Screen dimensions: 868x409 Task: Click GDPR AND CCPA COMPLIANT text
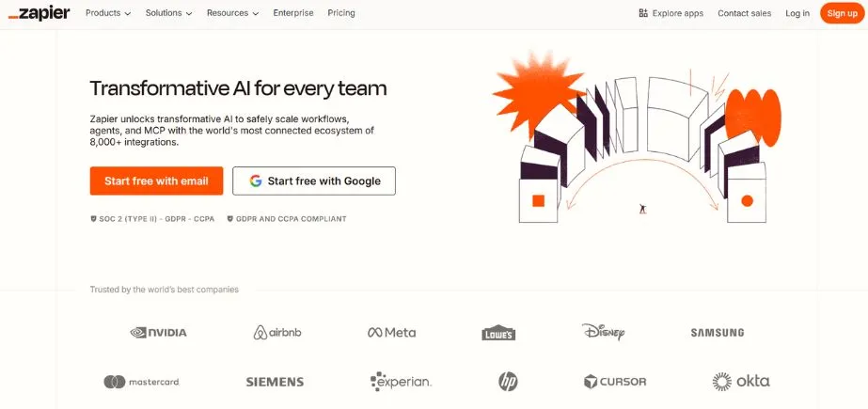point(292,219)
